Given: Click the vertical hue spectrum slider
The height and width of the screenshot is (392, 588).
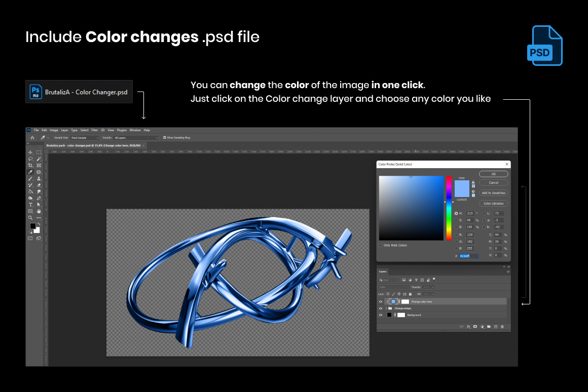Looking at the screenshot, I should click(x=449, y=208).
